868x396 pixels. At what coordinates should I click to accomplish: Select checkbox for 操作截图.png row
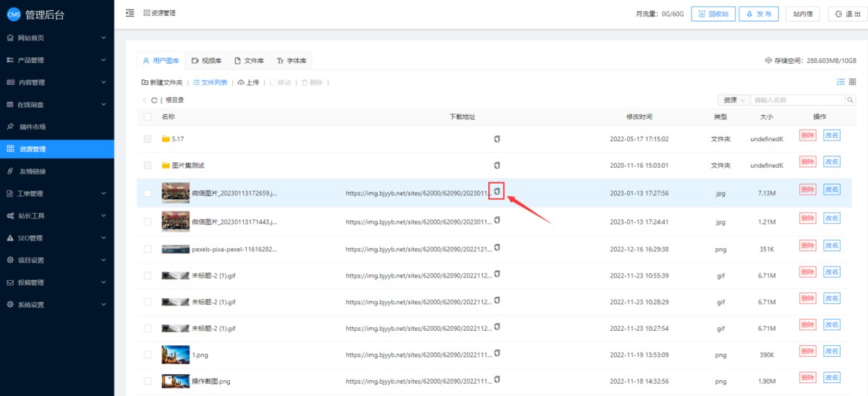pyautogui.click(x=148, y=381)
